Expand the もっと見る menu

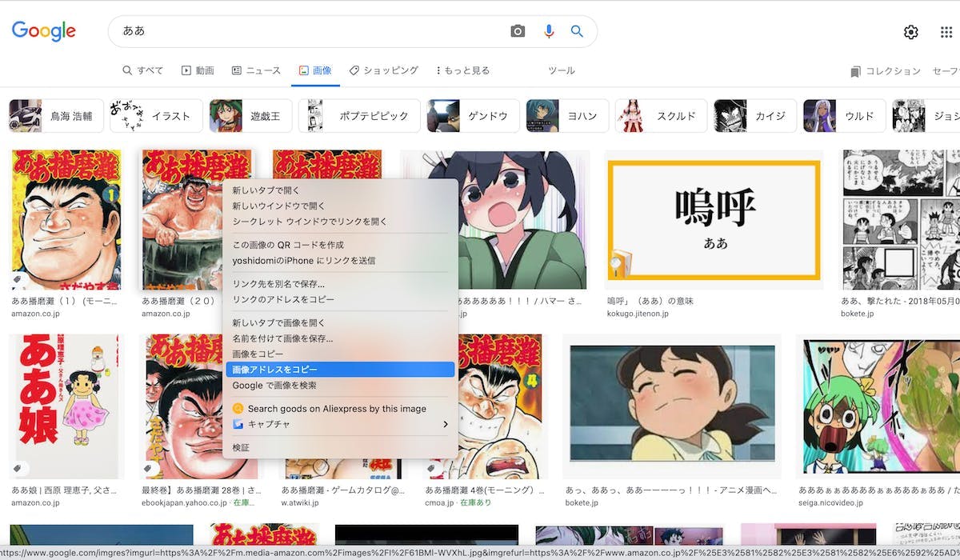click(463, 70)
